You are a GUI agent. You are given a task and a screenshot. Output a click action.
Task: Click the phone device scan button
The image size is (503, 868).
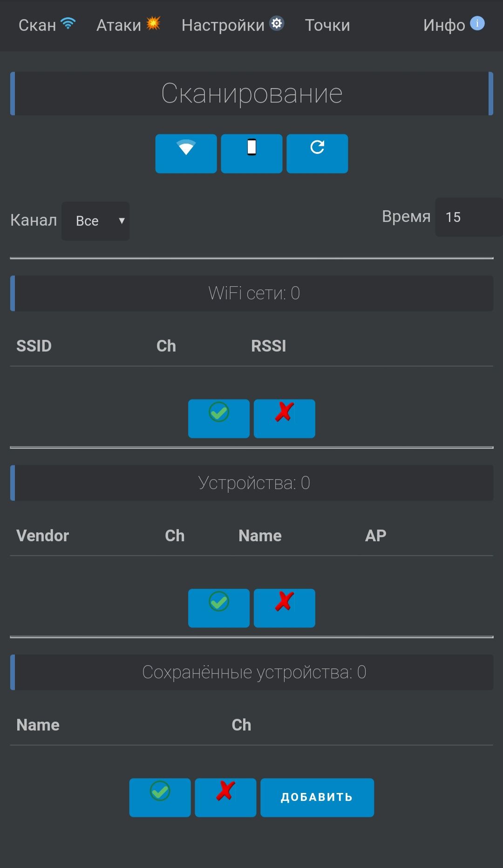[x=251, y=153]
